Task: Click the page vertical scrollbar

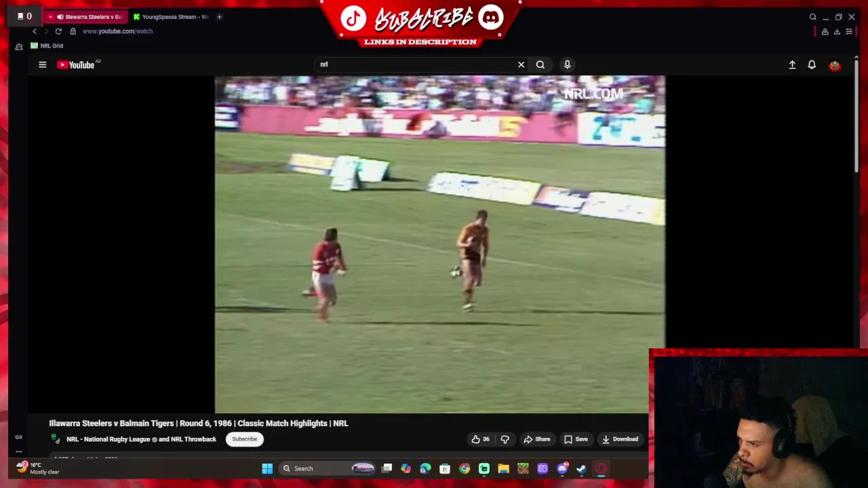Action: coord(856,115)
